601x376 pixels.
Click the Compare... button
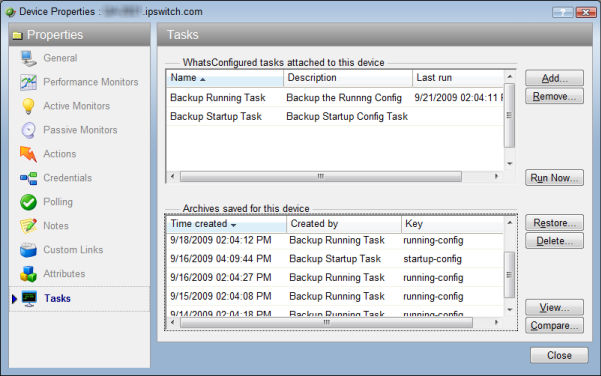click(554, 325)
